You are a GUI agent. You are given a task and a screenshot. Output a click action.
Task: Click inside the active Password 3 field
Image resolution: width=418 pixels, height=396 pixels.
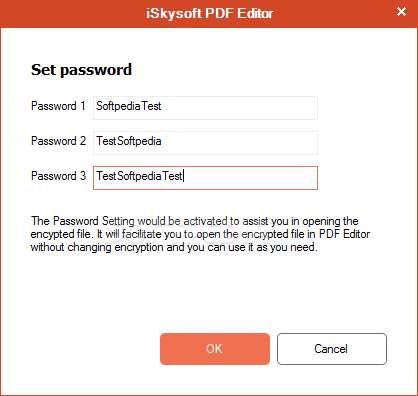point(205,178)
